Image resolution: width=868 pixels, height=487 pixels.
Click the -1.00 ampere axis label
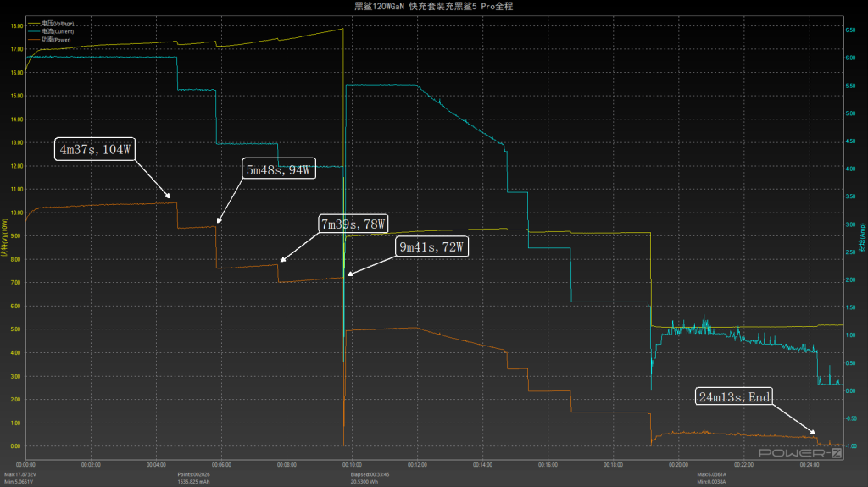tap(850, 446)
